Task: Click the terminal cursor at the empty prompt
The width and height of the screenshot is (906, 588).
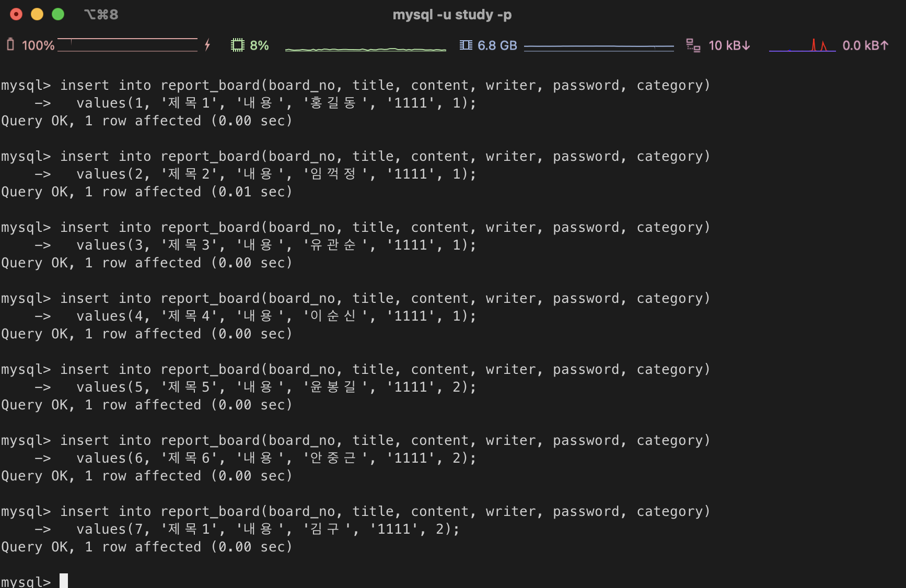Action: 64,581
